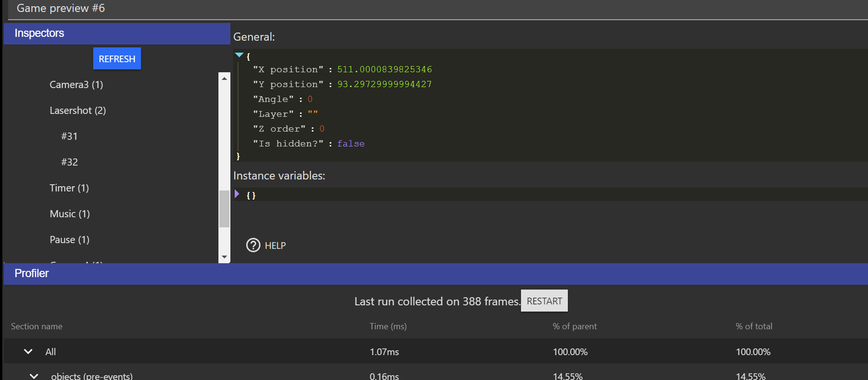Click the inspectors list scroll down arrow

pos(224,257)
